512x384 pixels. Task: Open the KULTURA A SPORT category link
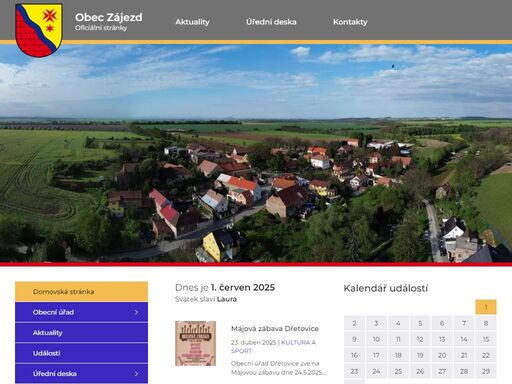[273, 346]
